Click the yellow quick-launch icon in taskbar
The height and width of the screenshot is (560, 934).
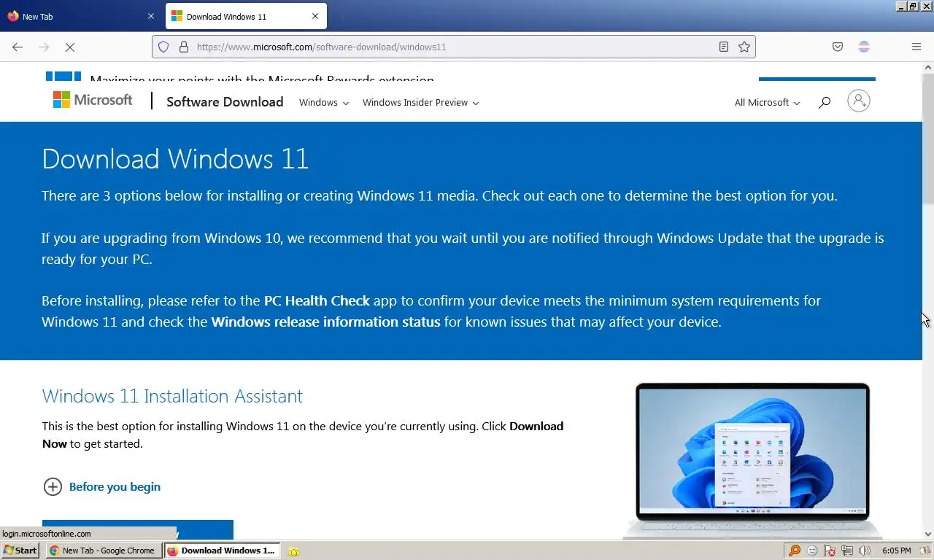click(x=293, y=551)
